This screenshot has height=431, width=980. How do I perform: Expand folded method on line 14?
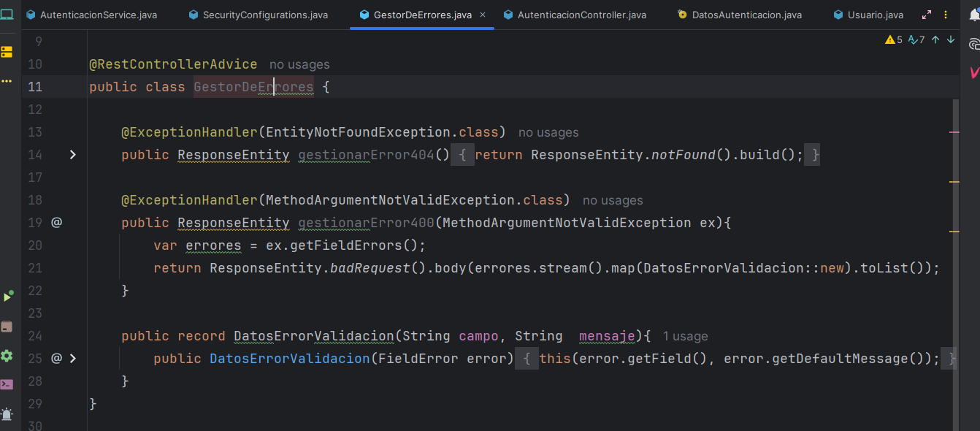tap(72, 154)
